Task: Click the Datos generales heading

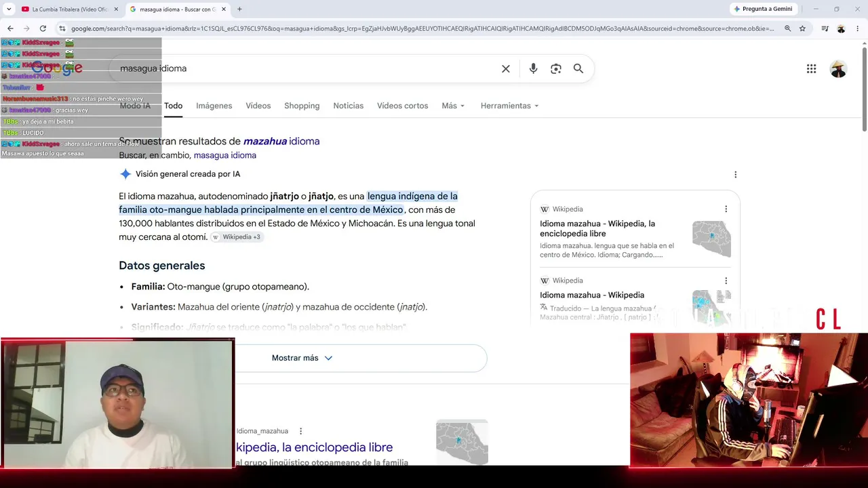Action: pyautogui.click(x=162, y=266)
